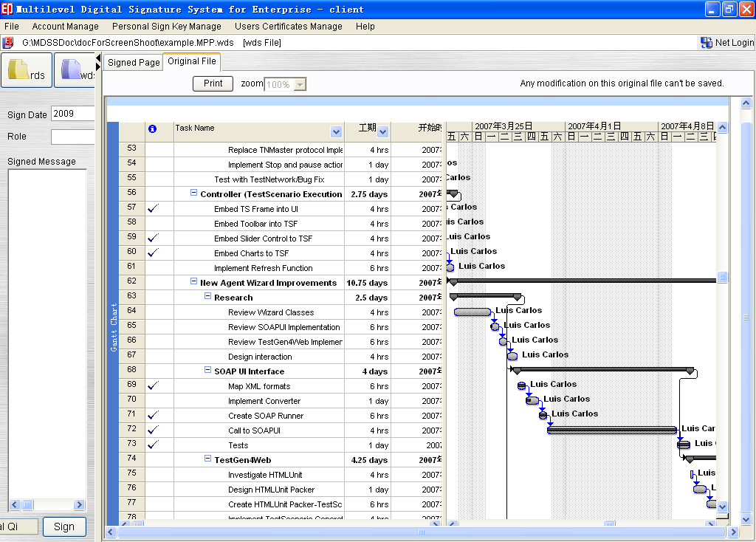Image resolution: width=756 pixels, height=542 pixels.
Task: Click the Print button
Action: point(213,83)
